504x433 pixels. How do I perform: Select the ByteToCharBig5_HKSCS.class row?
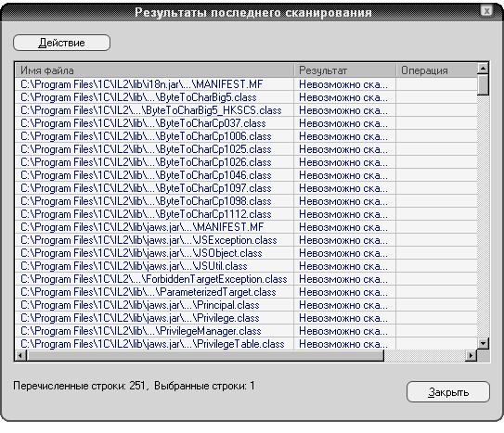(246, 110)
